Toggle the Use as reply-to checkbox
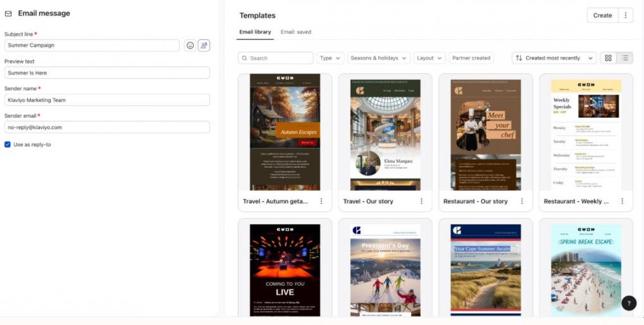The height and width of the screenshot is (325, 644). pos(8,144)
